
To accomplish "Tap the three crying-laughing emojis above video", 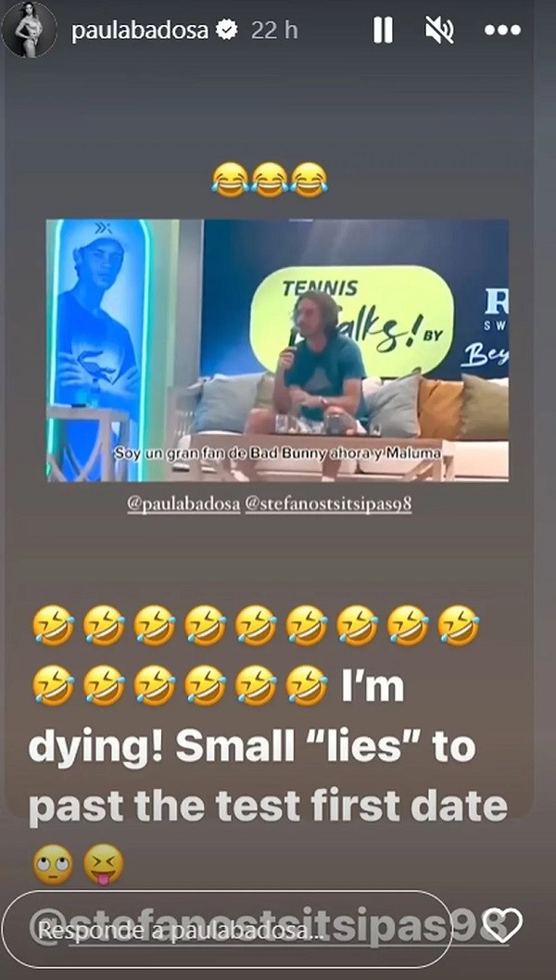I will pos(270,180).
